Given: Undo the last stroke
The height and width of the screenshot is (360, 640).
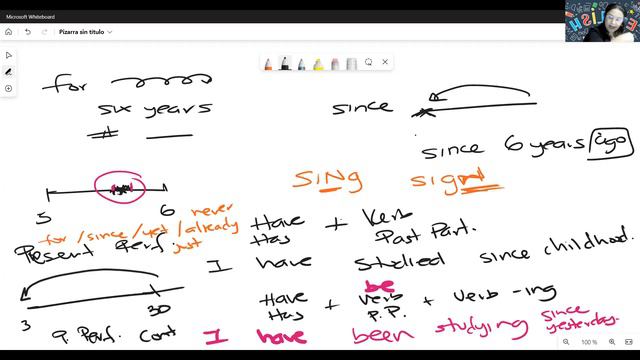Looking at the screenshot, I should click(x=28, y=32).
